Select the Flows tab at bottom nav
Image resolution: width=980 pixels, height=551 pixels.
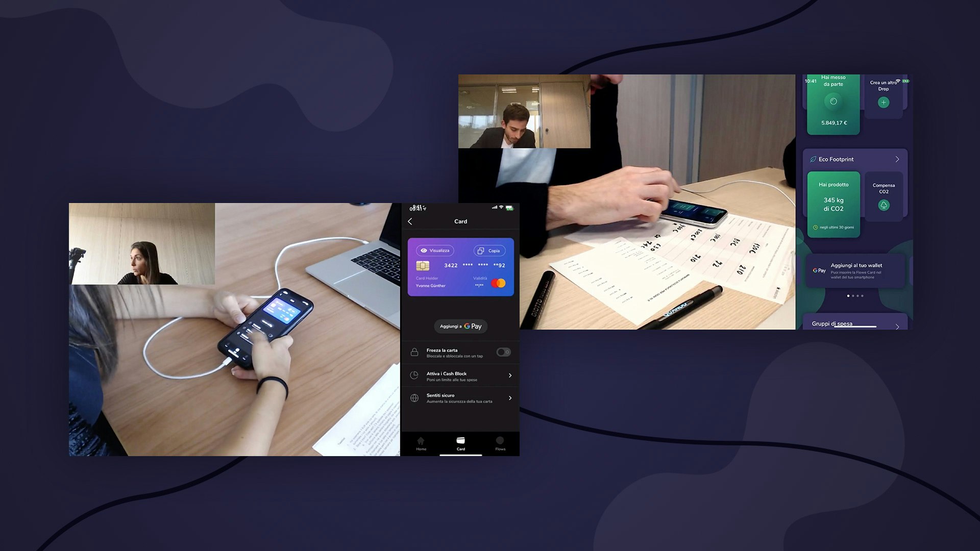[x=499, y=443]
